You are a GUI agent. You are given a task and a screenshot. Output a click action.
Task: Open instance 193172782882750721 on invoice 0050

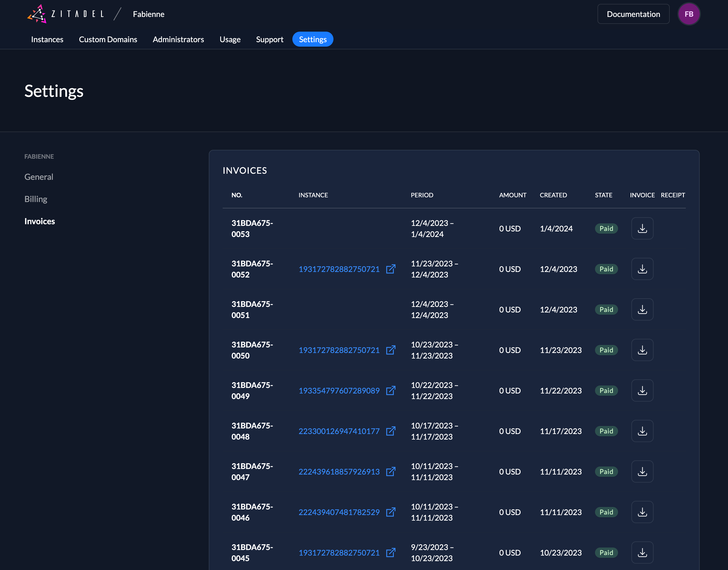[x=339, y=350]
